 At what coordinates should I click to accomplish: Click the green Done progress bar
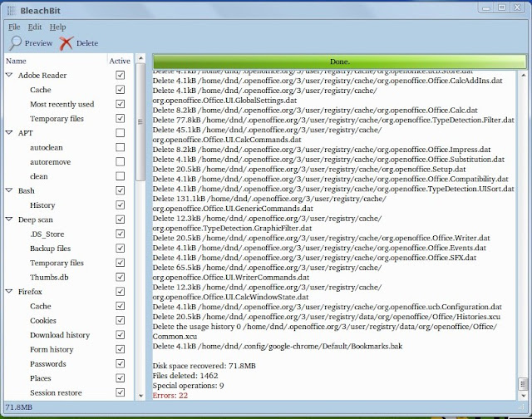click(339, 62)
